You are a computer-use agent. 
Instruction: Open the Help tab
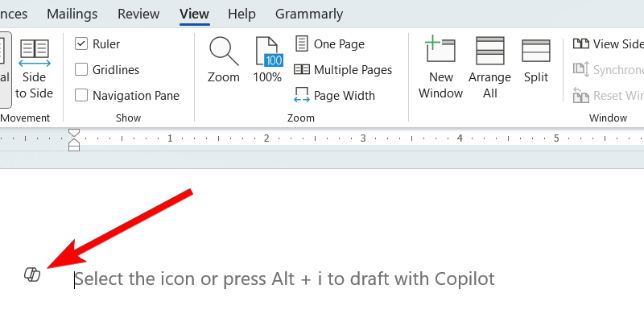click(x=242, y=14)
